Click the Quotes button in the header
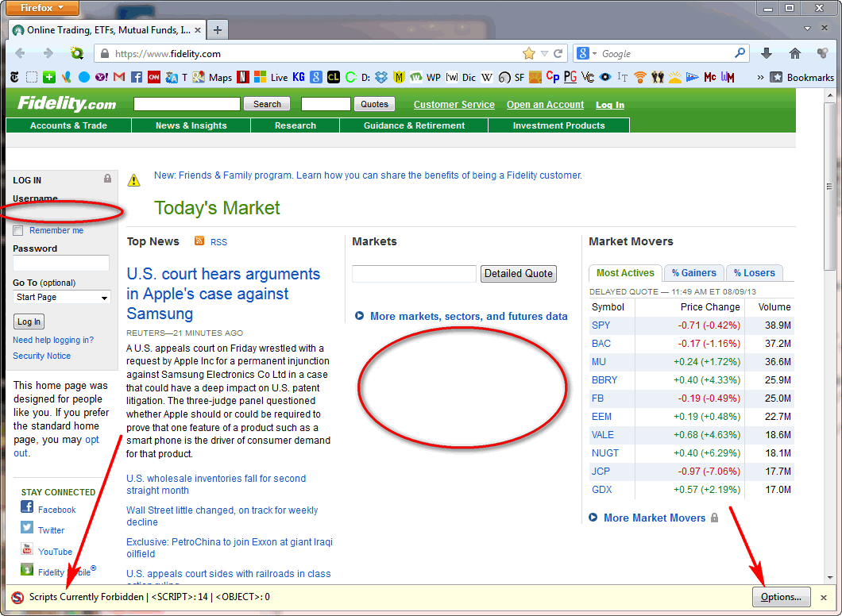The image size is (842, 616). point(374,104)
